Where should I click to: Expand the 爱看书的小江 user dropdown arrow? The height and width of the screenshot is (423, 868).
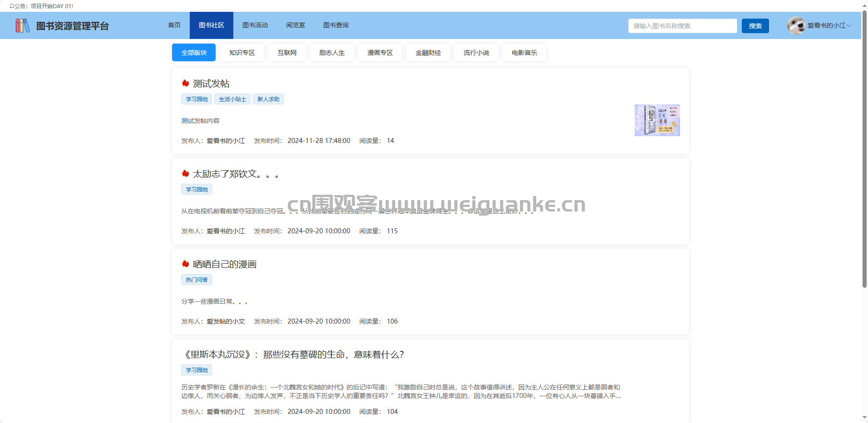point(849,25)
